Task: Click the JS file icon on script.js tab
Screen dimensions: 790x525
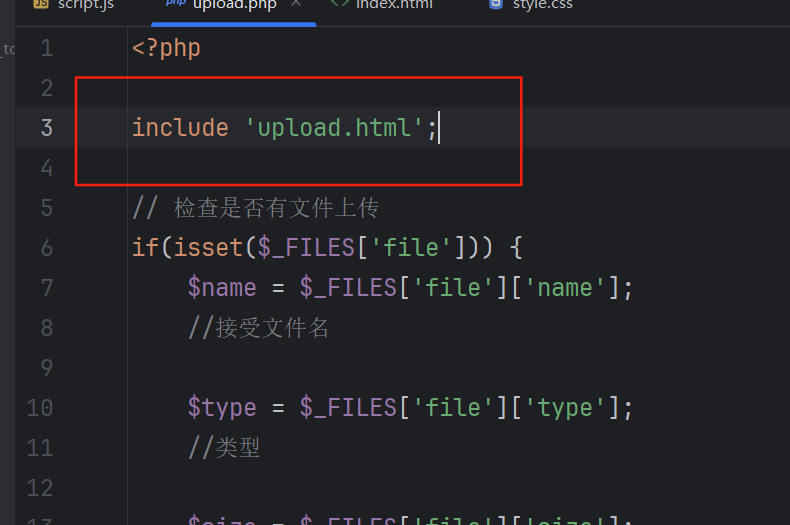Action: (41, 4)
